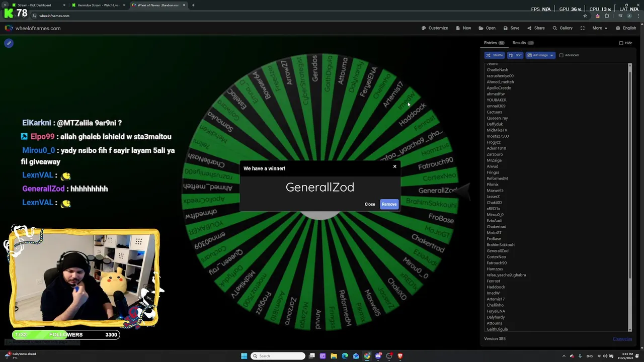The width and height of the screenshot is (644, 362).
Task: Click the address bar URL
Action: pyautogui.click(x=54, y=16)
